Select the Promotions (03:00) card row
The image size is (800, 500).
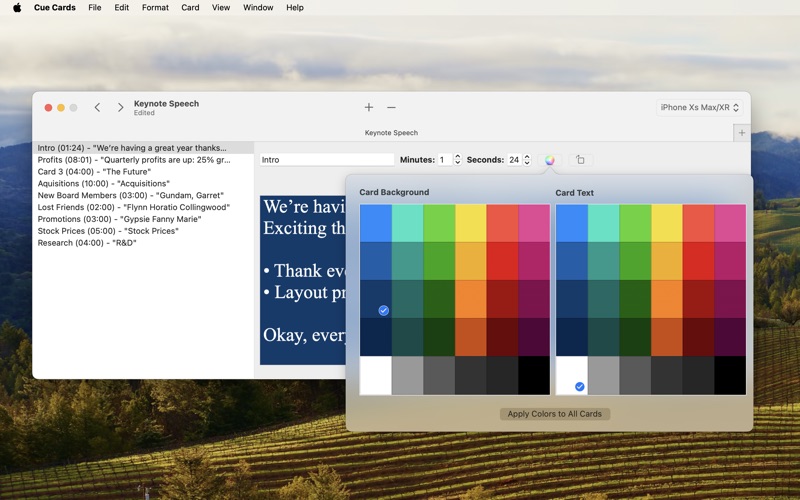pyautogui.click(x=143, y=219)
